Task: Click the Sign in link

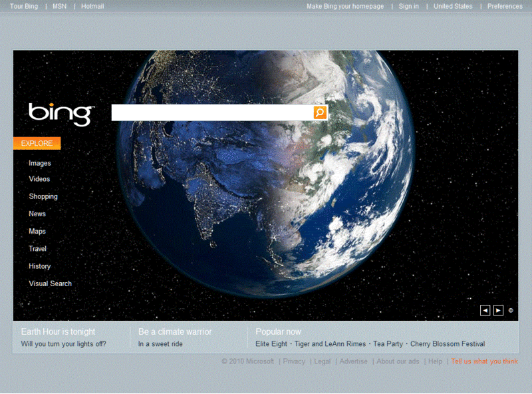Action: 408,6
